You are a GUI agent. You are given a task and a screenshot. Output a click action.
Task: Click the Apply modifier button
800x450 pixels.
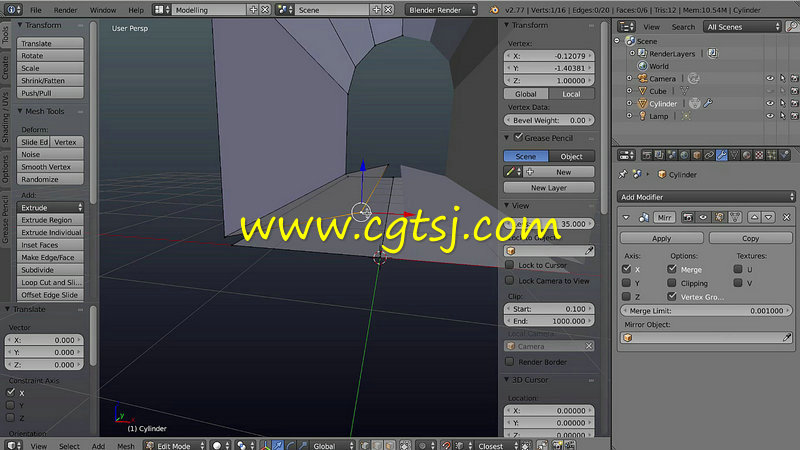pos(662,238)
